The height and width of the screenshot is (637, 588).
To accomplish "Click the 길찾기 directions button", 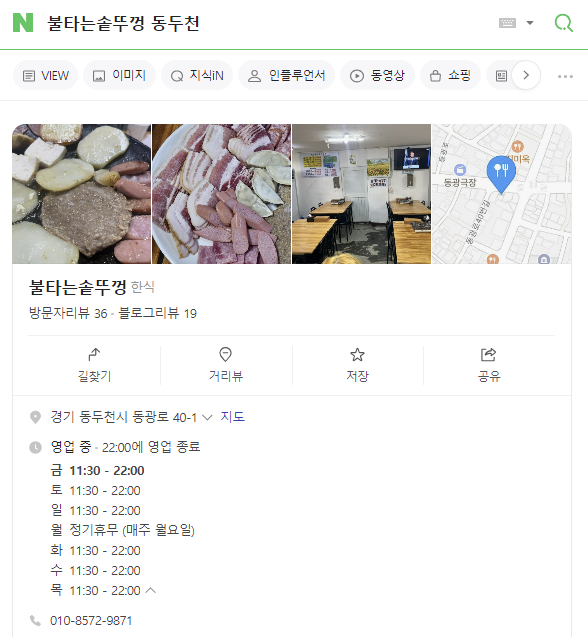I will click(94, 365).
